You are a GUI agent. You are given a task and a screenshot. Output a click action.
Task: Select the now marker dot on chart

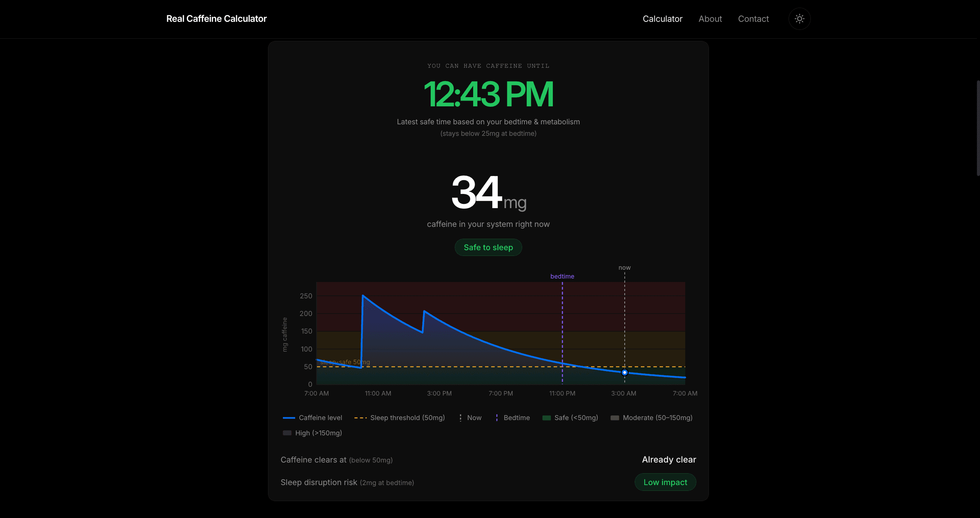(x=624, y=372)
